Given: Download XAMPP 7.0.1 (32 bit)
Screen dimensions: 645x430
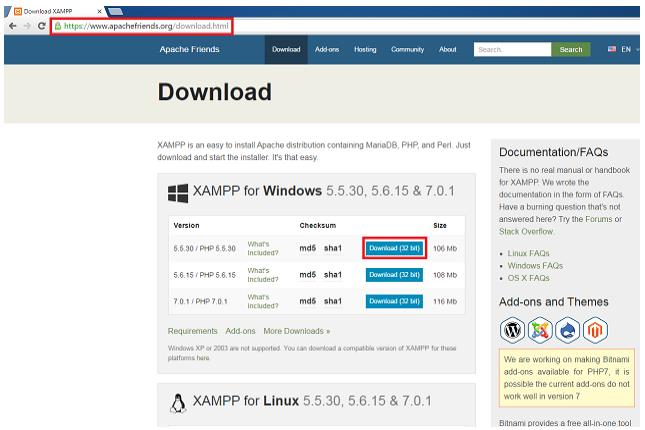Looking at the screenshot, I should click(394, 301).
